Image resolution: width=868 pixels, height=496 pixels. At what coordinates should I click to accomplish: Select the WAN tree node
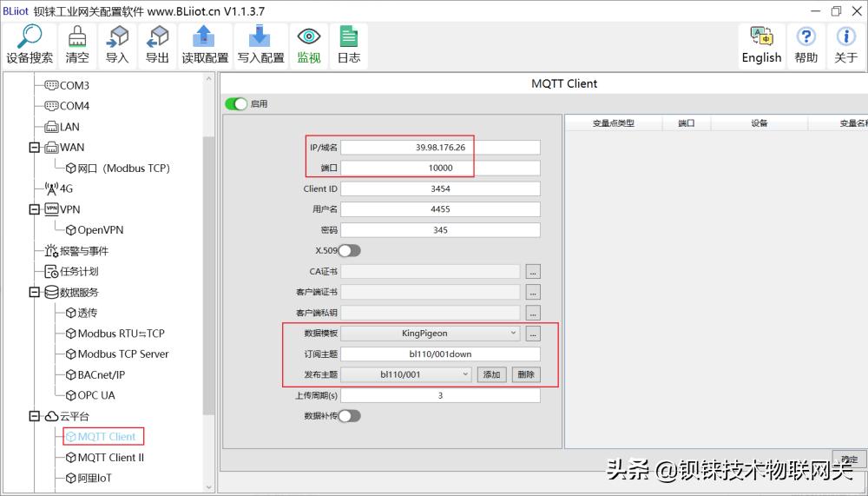65,148
